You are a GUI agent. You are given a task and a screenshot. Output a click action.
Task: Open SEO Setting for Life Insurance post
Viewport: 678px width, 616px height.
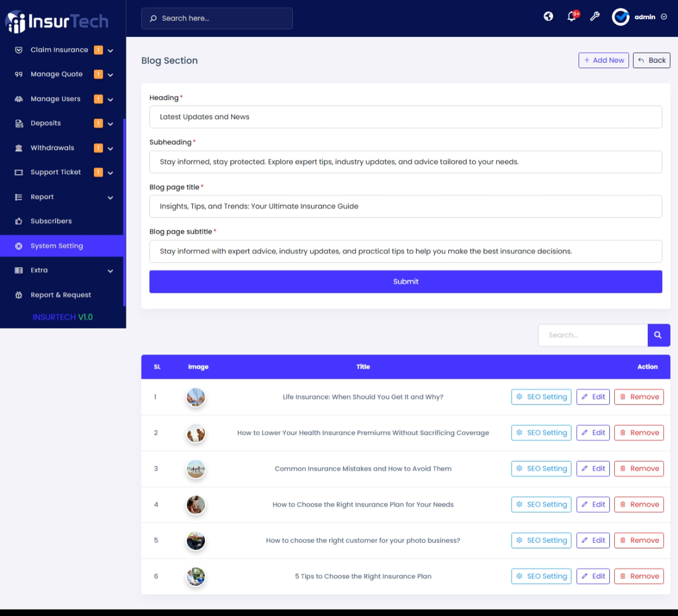[541, 397]
